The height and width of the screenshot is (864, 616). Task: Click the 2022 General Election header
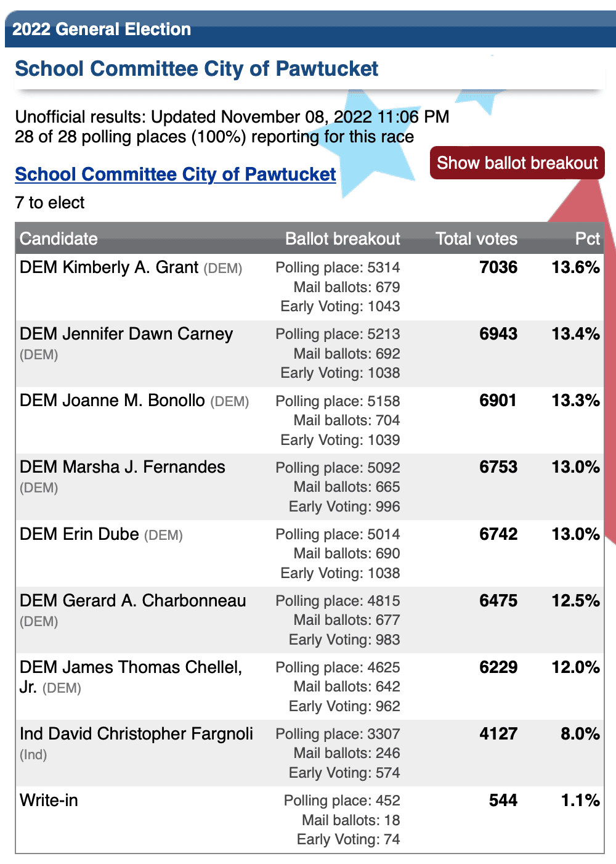point(102,29)
